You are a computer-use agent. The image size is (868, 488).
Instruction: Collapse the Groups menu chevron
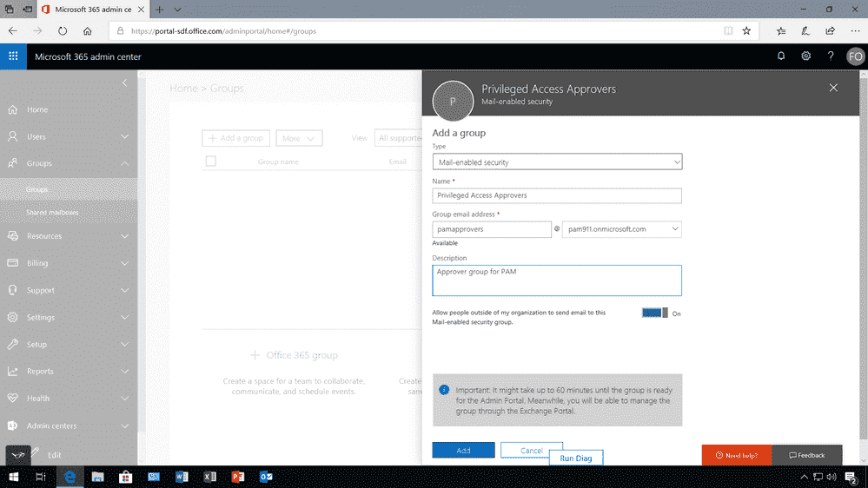pos(124,163)
